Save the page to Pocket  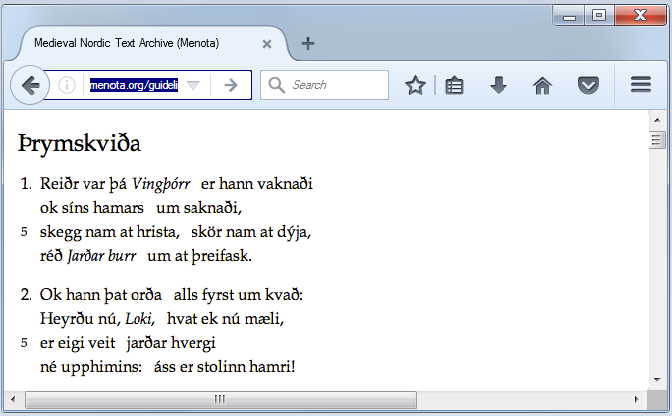[589, 86]
